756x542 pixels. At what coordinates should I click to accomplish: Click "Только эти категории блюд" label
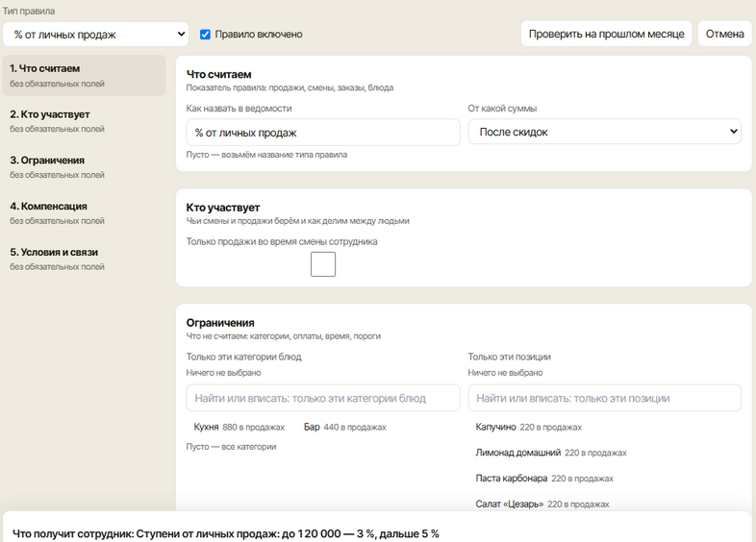tap(244, 357)
